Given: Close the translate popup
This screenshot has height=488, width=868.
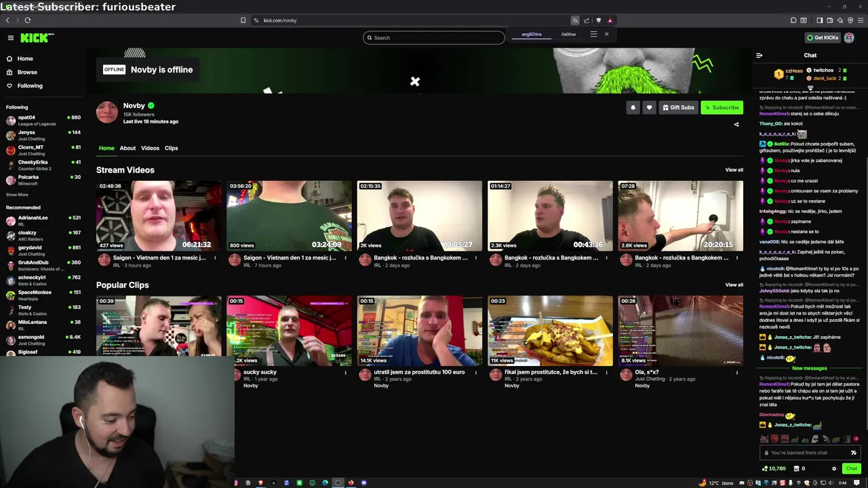Looking at the screenshot, I should pos(606,34).
